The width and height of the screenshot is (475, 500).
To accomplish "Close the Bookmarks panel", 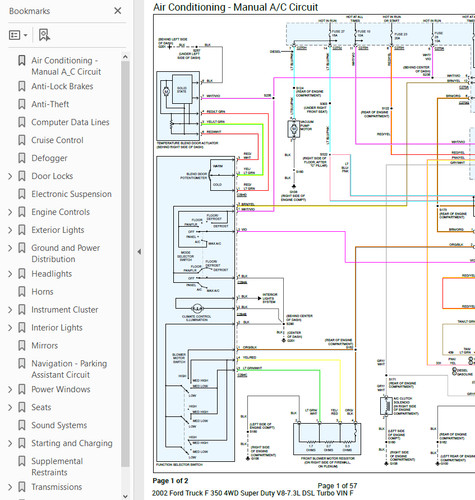I will (x=118, y=11).
